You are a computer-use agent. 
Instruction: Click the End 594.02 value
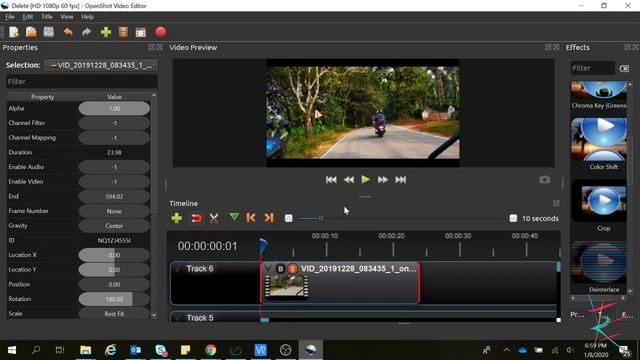click(114, 196)
